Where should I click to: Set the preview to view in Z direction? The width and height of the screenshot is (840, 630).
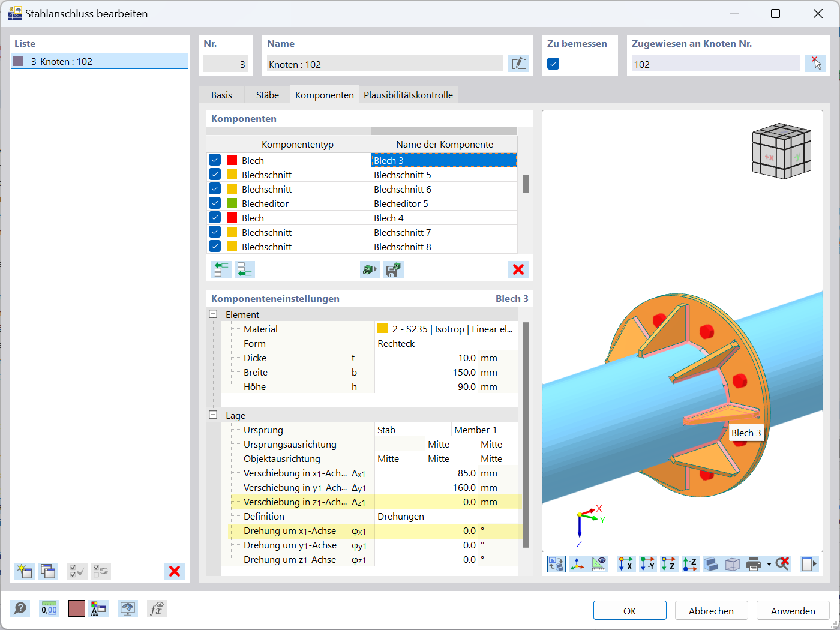point(668,564)
